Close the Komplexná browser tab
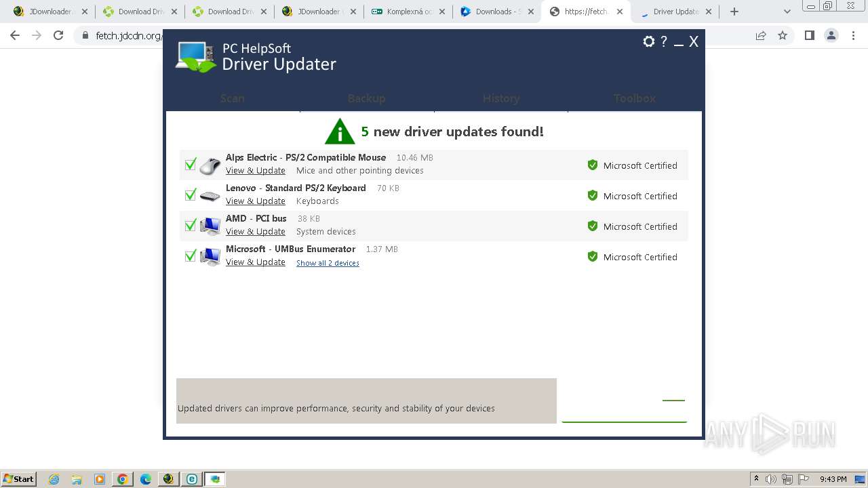868x488 pixels. pyautogui.click(x=441, y=12)
